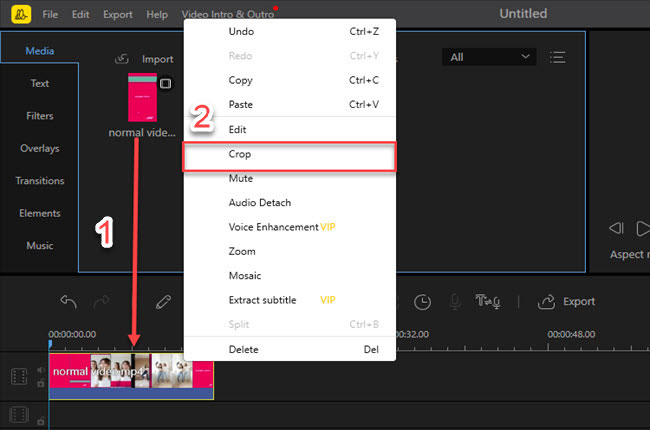Click the toolbar redo arrow icon
This screenshot has width=650, height=430.
click(x=102, y=301)
